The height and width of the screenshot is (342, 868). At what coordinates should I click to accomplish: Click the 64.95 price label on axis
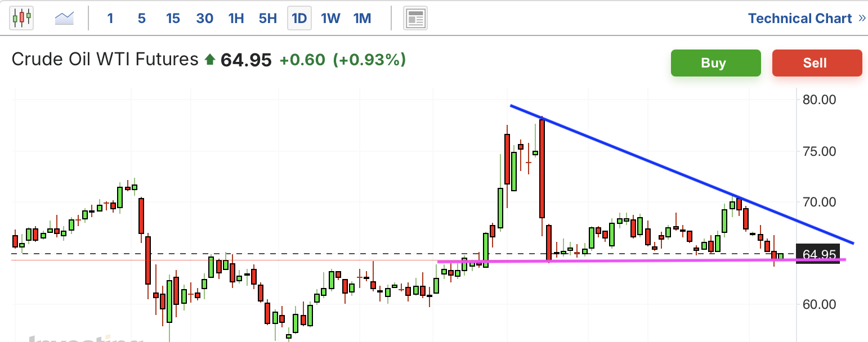tap(818, 254)
